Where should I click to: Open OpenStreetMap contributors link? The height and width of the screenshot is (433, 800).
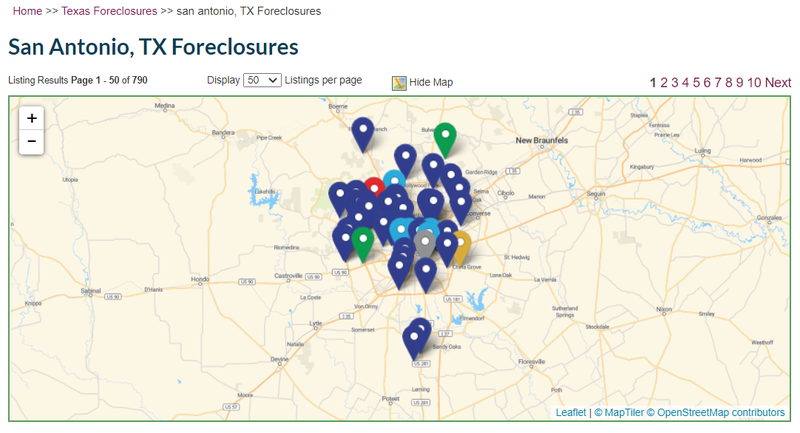716,413
